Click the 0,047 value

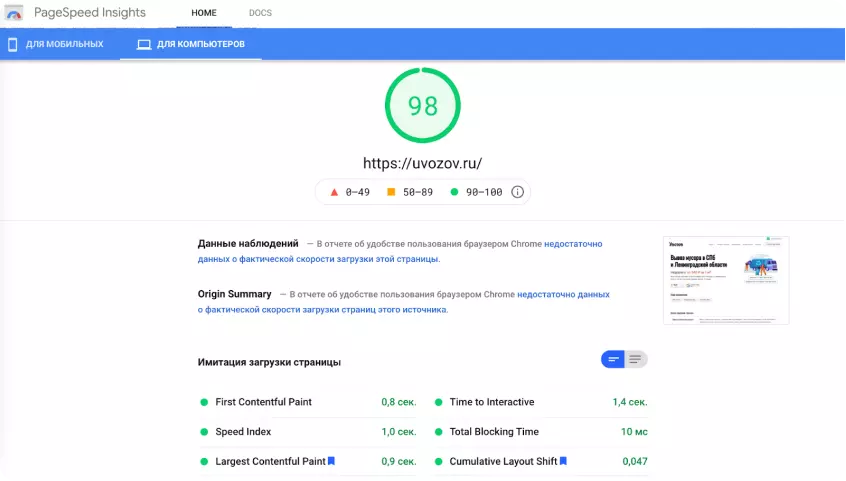click(634, 461)
